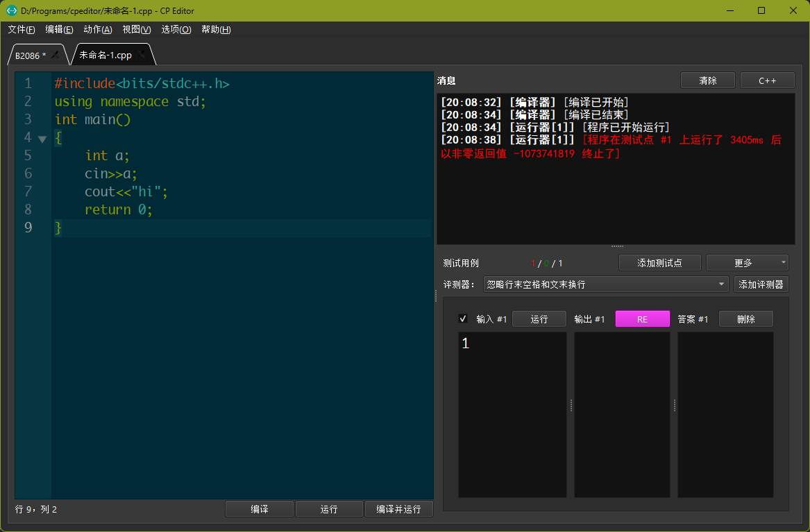Click the 添加评测器 button

point(761,284)
